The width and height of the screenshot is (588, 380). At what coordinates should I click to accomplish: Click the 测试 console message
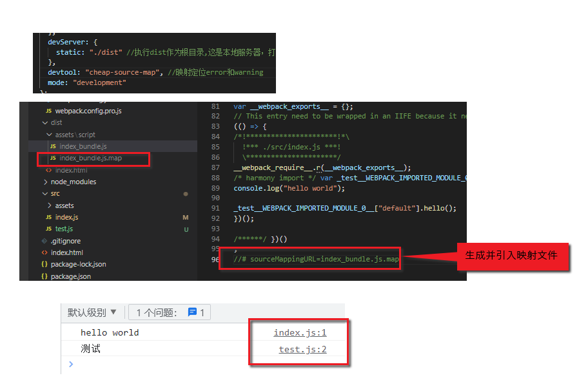tap(90, 349)
